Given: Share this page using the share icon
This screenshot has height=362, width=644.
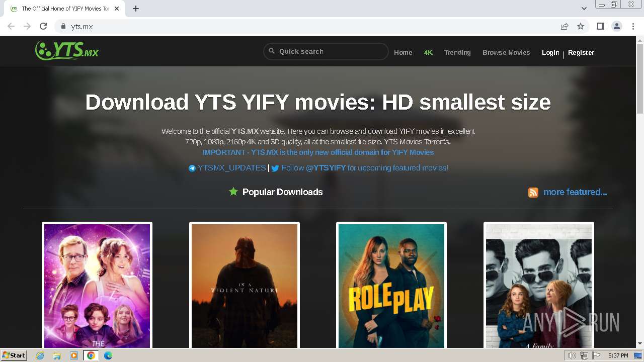Looking at the screenshot, I should (565, 26).
